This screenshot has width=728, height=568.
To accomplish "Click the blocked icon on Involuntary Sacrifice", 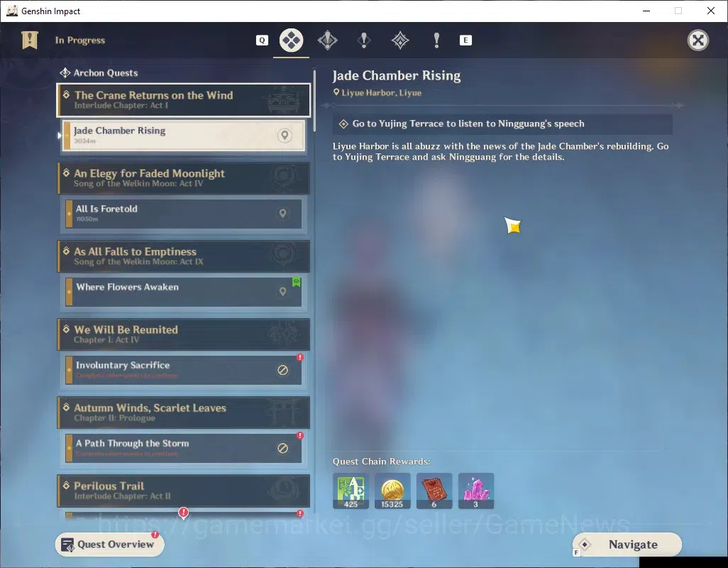I will click(x=282, y=370).
